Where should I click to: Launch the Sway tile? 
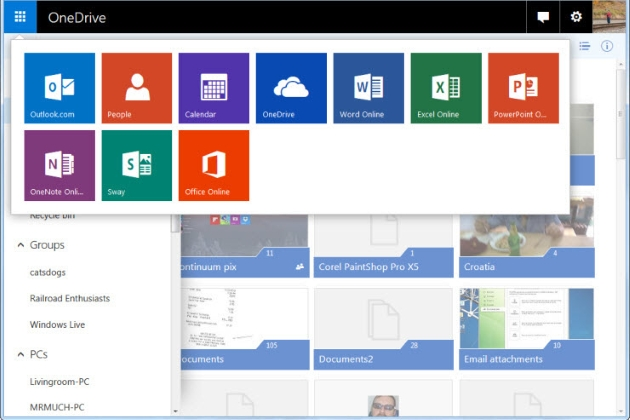137,165
